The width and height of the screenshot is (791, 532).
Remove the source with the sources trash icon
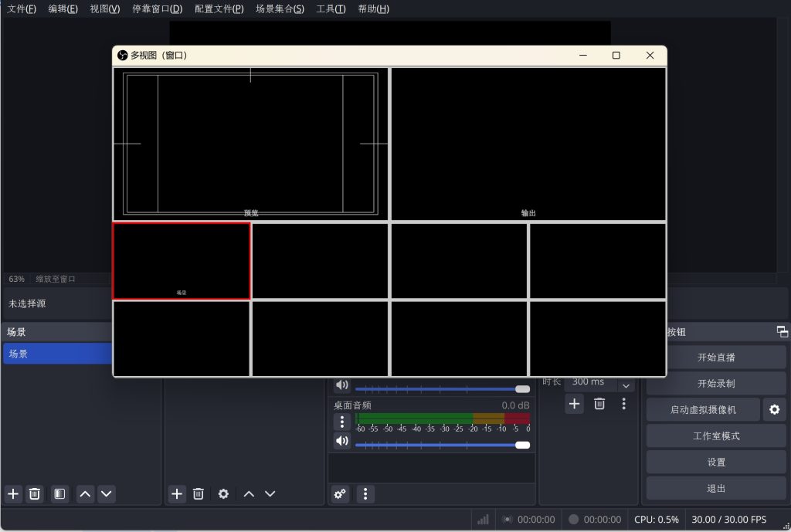[x=199, y=493]
